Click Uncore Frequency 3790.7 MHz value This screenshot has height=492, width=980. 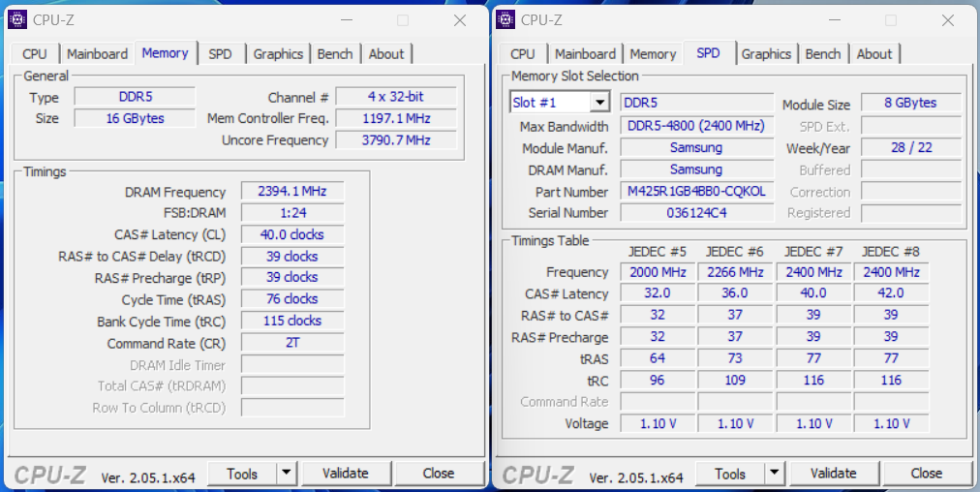[x=396, y=140]
